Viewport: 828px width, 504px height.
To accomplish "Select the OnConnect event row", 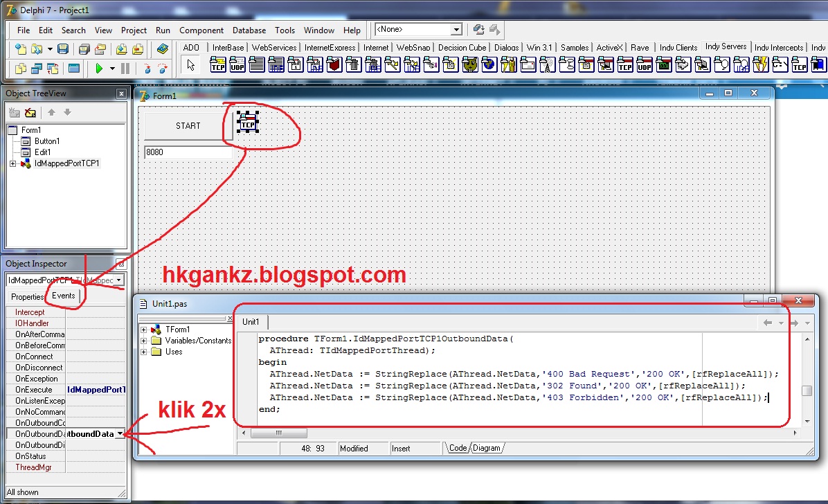I will [x=66, y=357].
